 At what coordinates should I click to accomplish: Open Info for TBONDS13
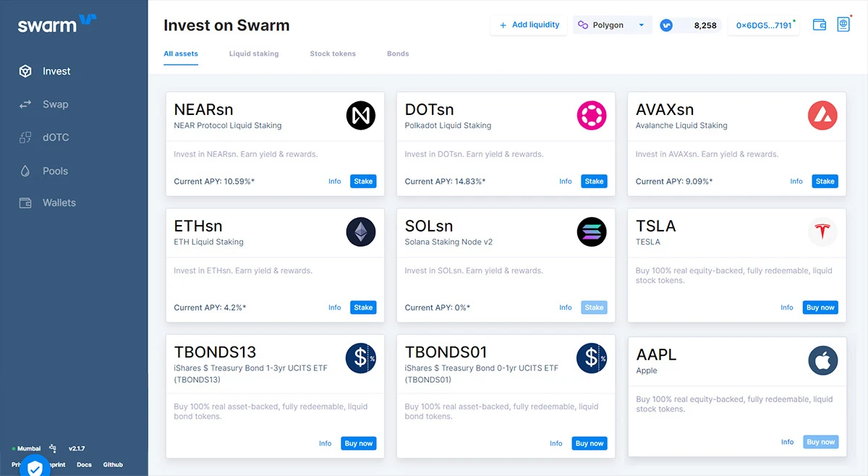click(325, 443)
